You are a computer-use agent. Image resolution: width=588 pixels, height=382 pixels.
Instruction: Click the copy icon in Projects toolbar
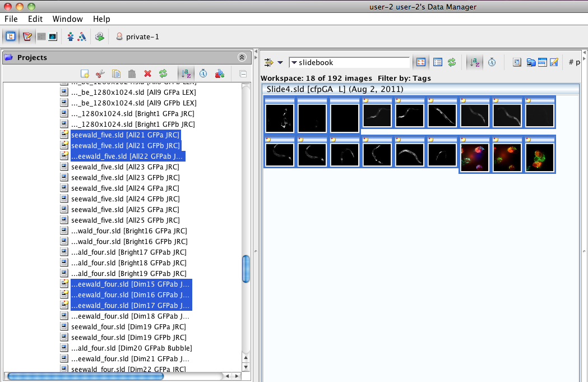click(x=116, y=73)
